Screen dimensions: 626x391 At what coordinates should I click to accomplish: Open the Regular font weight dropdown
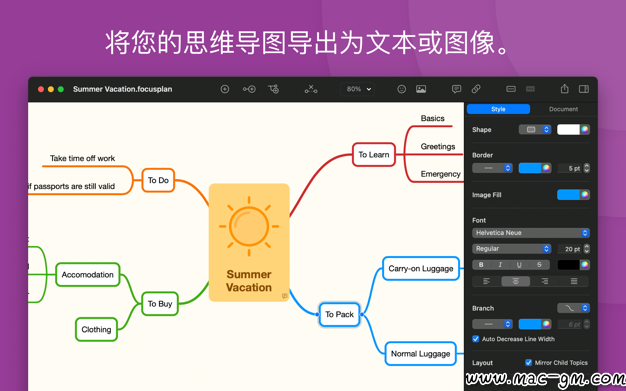pyautogui.click(x=511, y=249)
